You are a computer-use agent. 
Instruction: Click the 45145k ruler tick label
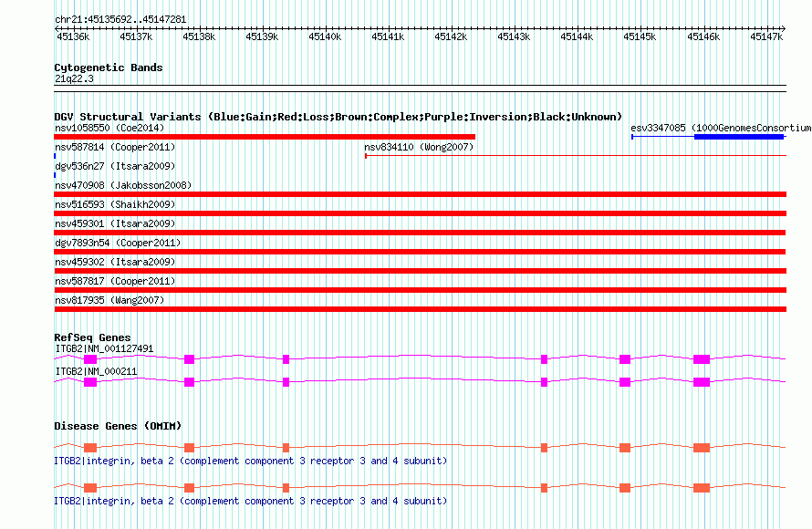640,36
